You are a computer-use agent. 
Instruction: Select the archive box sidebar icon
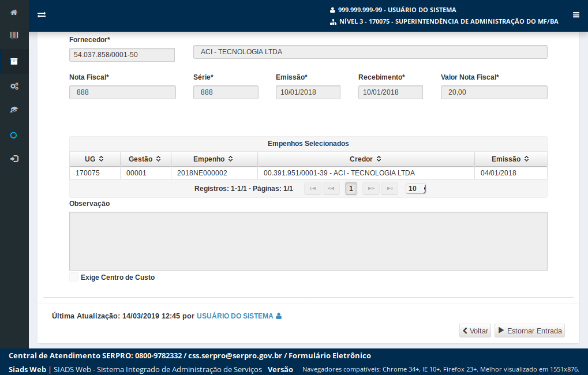tap(14, 62)
